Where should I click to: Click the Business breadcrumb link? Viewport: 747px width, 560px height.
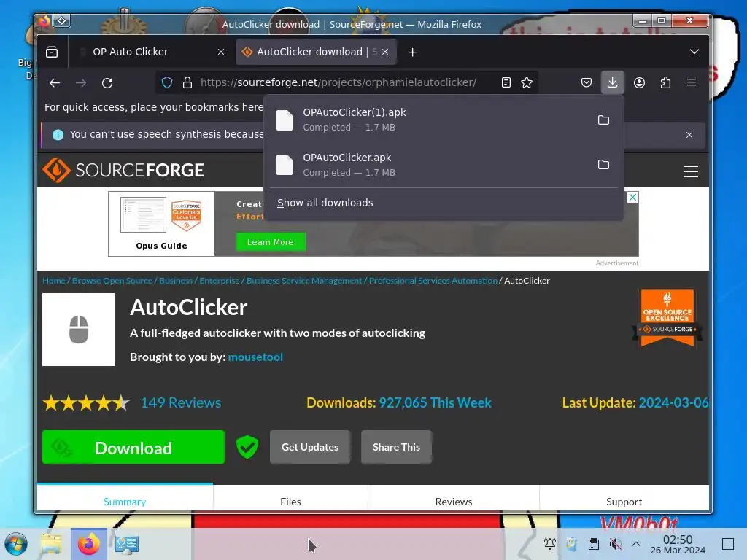pyautogui.click(x=176, y=281)
